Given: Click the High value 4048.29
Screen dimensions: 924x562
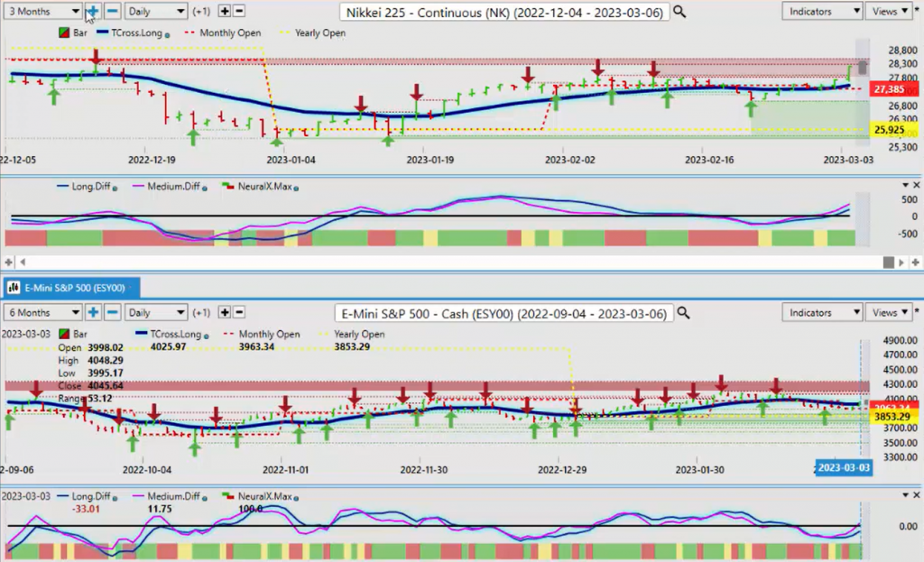Looking at the screenshot, I should click(x=105, y=361).
